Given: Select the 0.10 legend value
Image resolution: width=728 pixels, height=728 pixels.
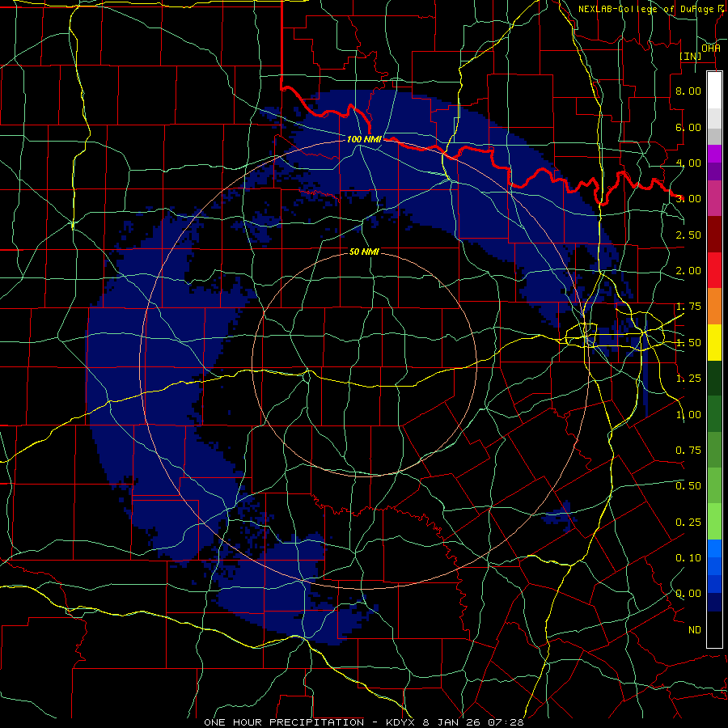Looking at the screenshot, I should (x=688, y=558).
